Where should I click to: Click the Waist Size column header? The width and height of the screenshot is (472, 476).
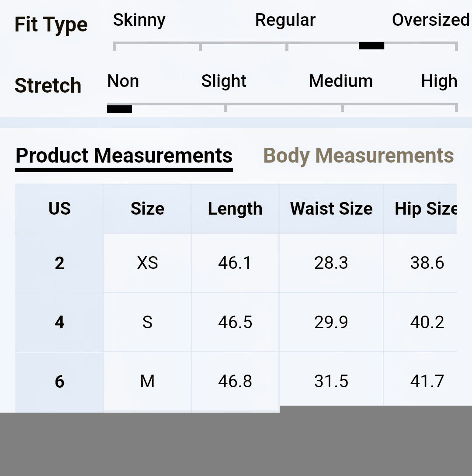click(331, 209)
